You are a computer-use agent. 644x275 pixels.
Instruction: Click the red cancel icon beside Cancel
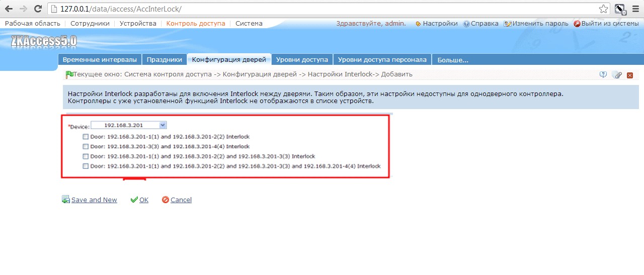[x=166, y=200]
